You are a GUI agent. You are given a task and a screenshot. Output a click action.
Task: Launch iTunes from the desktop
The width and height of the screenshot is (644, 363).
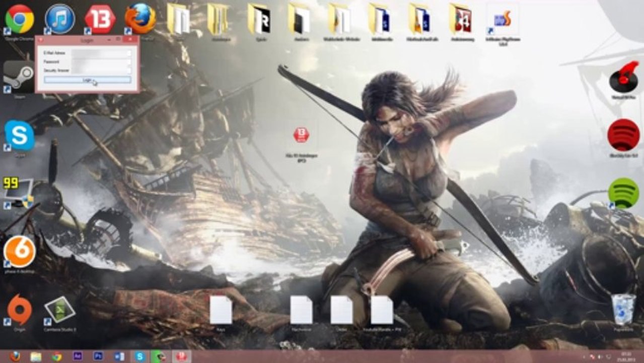point(60,19)
